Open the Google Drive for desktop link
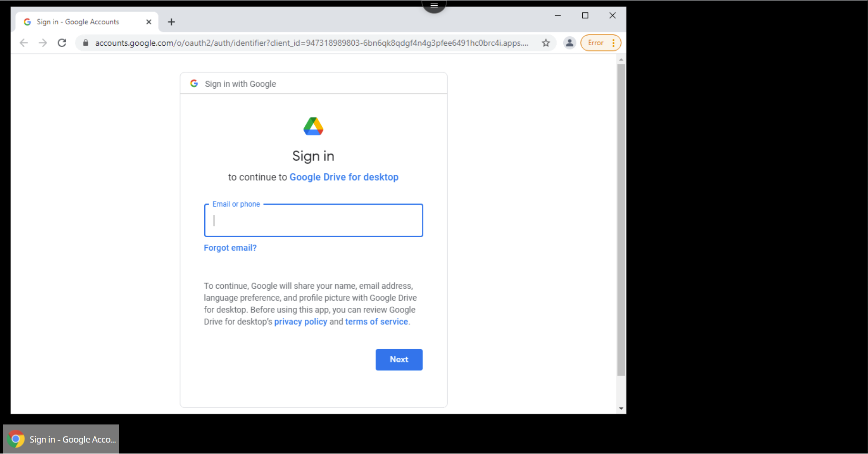This screenshot has height=454, width=868. point(344,177)
